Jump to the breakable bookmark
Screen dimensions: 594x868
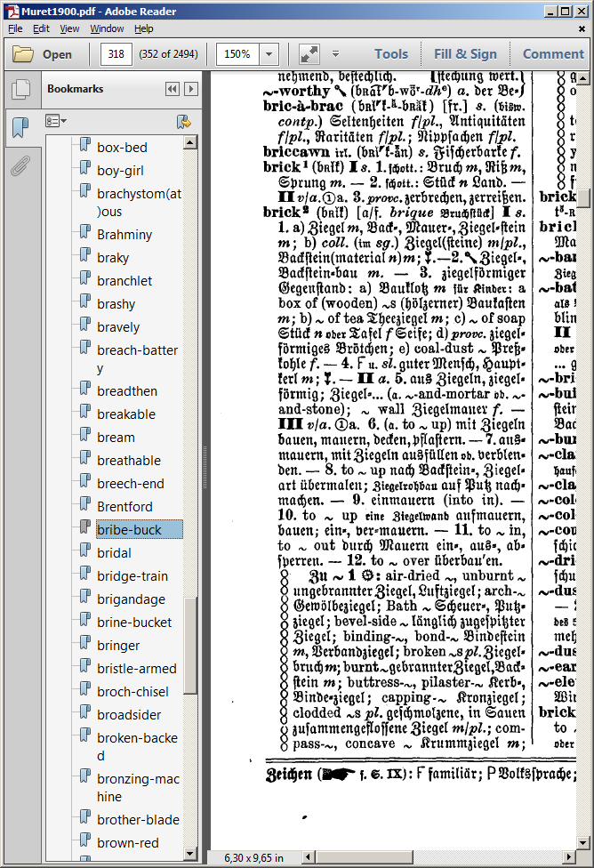point(126,414)
